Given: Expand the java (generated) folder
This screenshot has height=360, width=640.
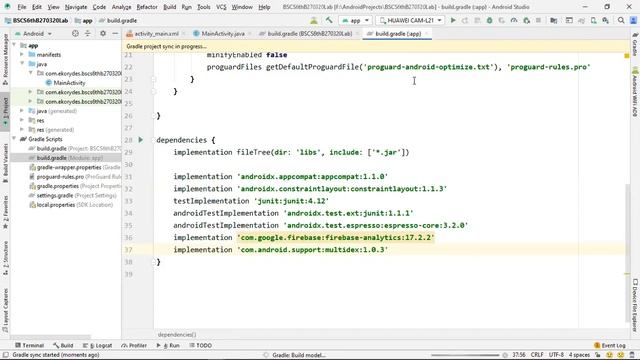Looking at the screenshot, I should click(22, 111).
